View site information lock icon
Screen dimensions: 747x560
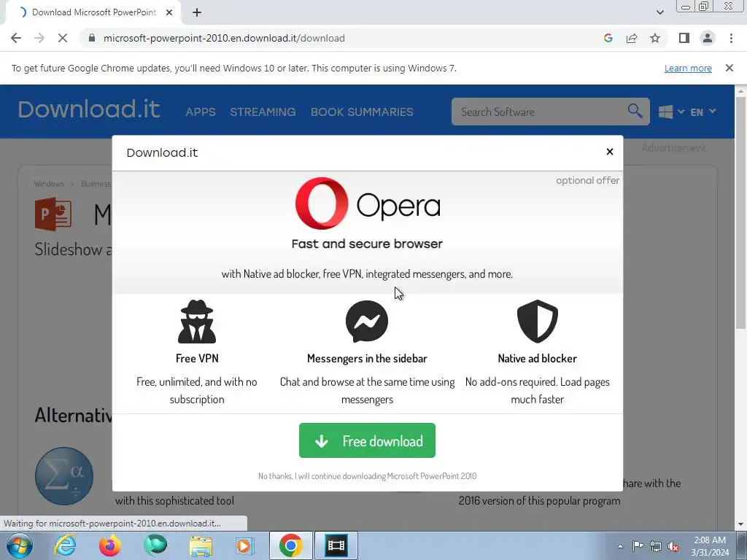[92, 38]
